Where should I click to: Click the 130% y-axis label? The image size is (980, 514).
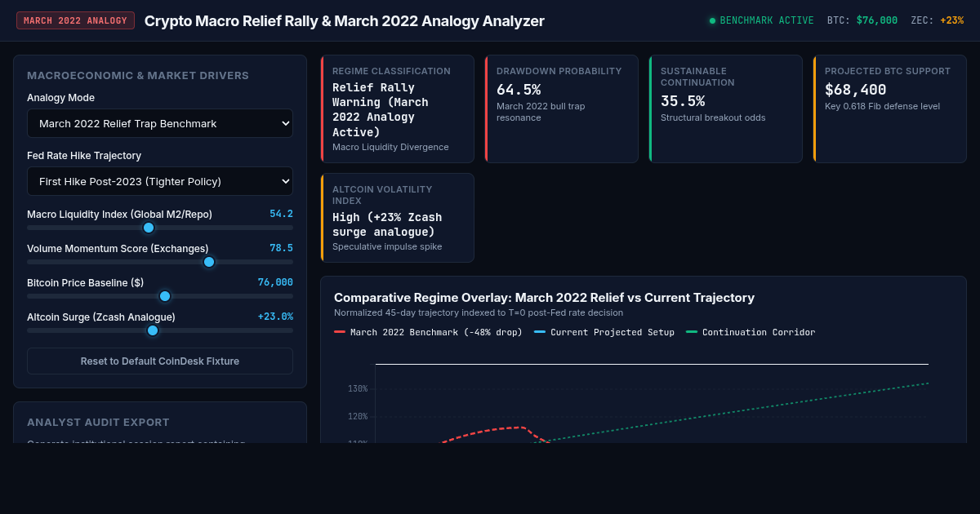click(x=358, y=388)
